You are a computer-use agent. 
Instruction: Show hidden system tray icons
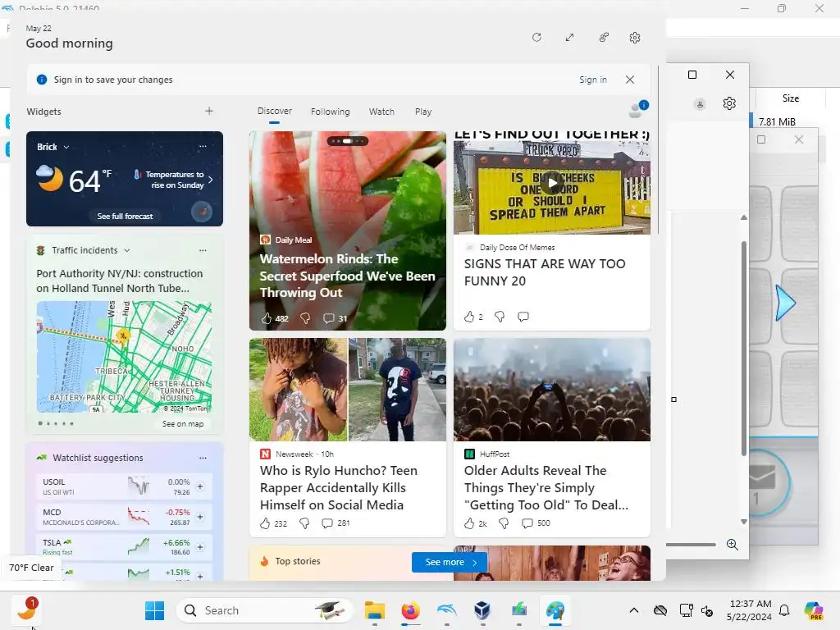(x=634, y=610)
